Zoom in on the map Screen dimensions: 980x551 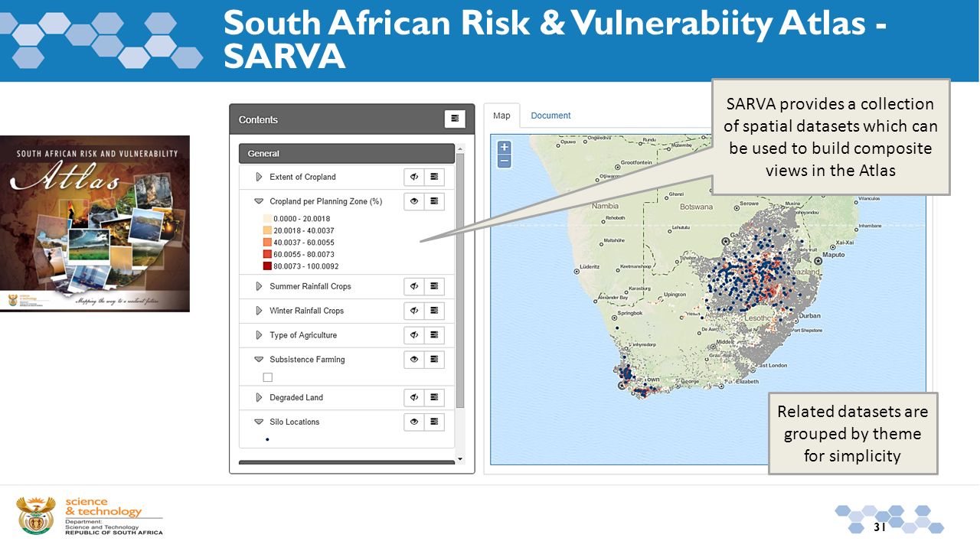tap(504, 148)
